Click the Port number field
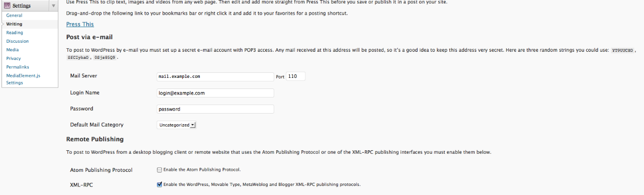This screenshot has width=644, height=195. [296, 76]
